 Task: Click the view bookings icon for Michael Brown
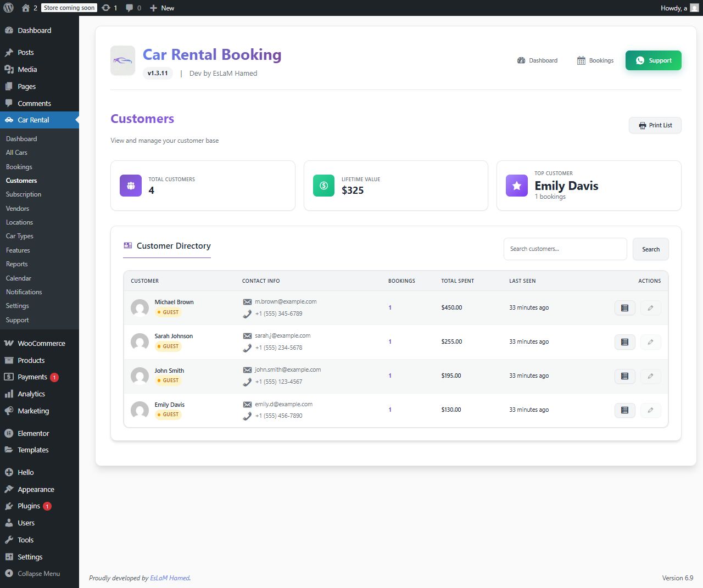click(624, 308)
